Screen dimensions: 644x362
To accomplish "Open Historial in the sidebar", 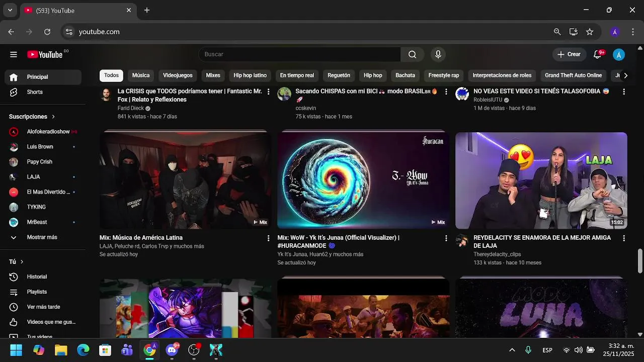I will point(43,277).
